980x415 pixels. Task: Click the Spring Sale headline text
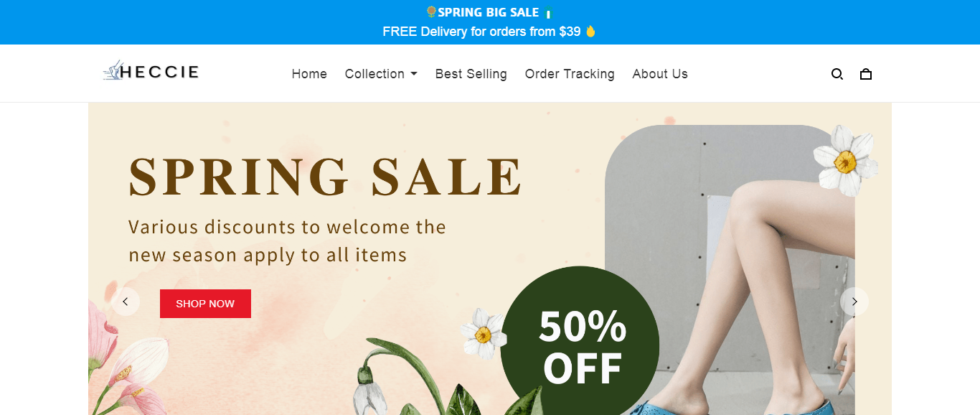coord(326,177)
